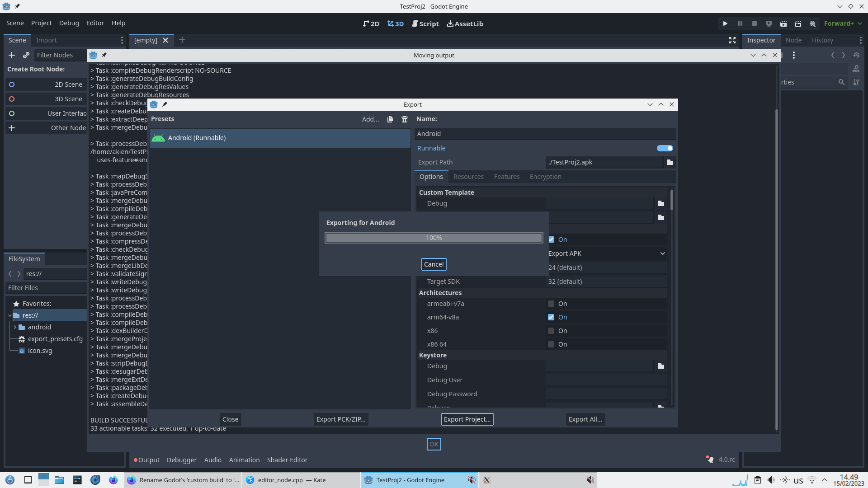Image resolution: width=868 pixels, height=488 pixels.
Task: Open the Export APK format dropdown
Action: click(x=607, y=253)
